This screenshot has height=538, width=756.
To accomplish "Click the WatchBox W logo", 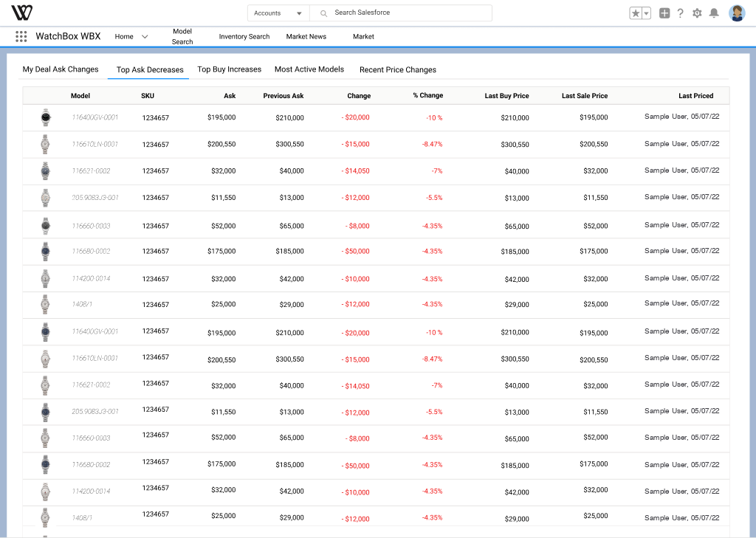I will tap(21, 13).
